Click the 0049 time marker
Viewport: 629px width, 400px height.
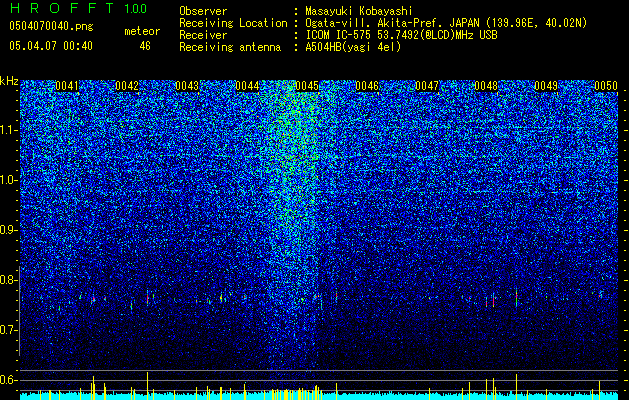coord(546,86)
